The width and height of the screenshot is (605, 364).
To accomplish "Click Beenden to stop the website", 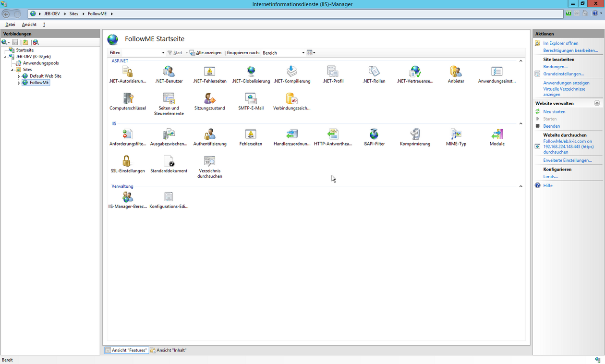I will click(551, 126).
